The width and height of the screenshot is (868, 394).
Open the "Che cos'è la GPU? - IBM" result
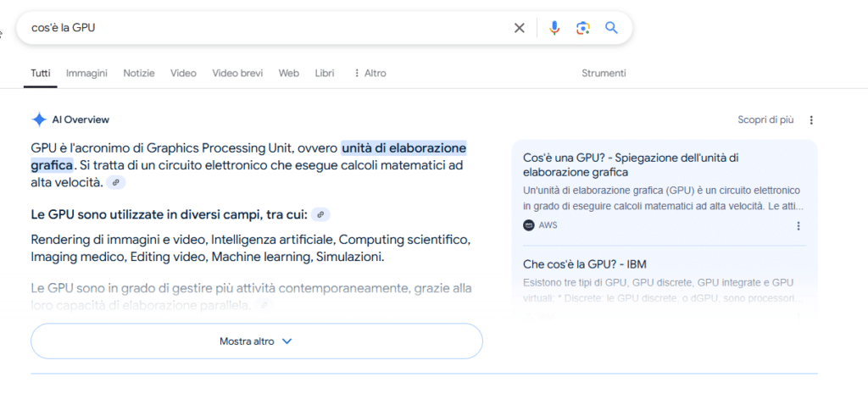tap(585, 264)
